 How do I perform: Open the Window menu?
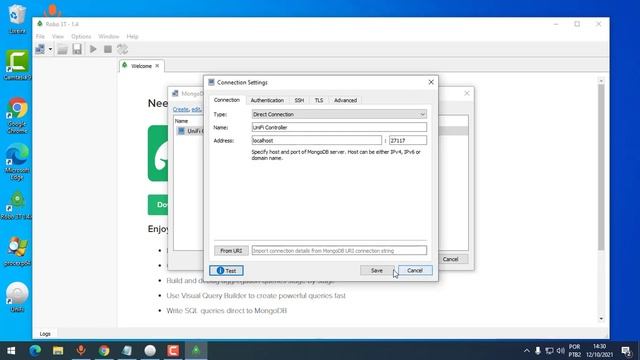pos(109,36)
